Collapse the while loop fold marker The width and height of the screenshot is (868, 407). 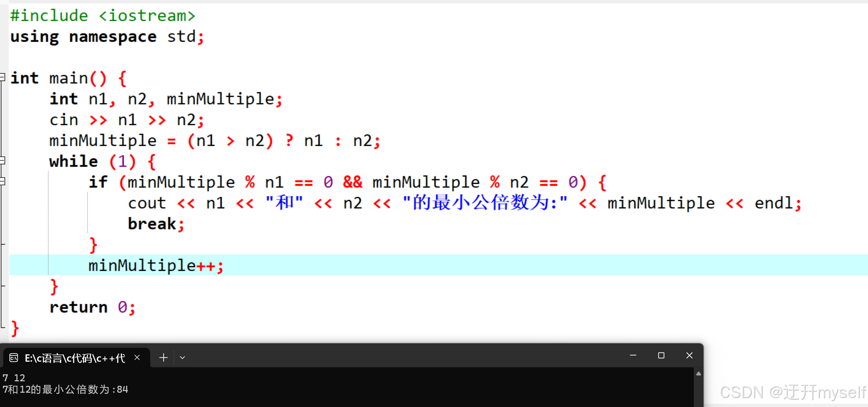(2, 160)
